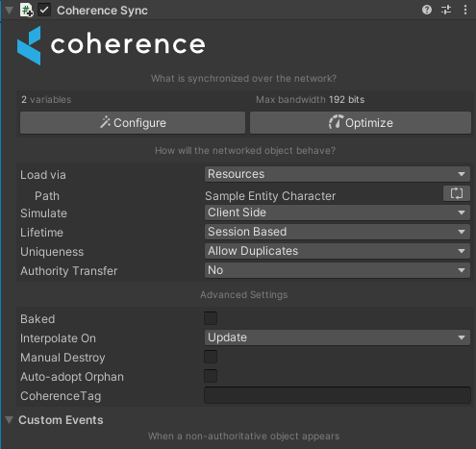The width and height of the screenshot is (476, 449).
Task: Click the 'Simulate' label
Action: [43, 213]
